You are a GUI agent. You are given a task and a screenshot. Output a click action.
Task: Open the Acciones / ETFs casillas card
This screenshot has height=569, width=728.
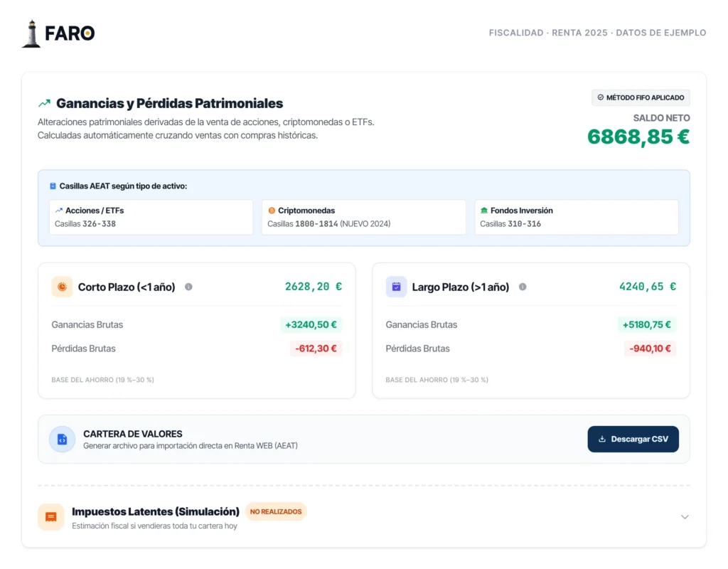click(151, 217)
